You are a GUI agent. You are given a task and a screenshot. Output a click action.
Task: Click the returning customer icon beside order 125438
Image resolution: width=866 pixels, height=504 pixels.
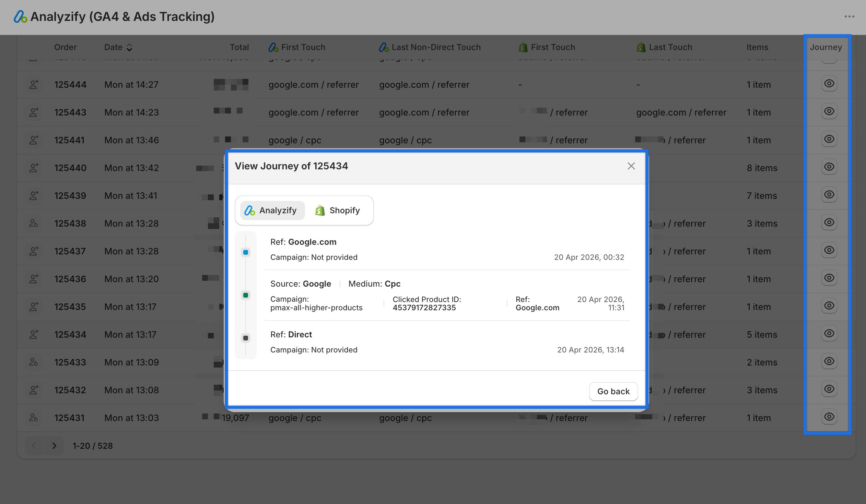click(x=33, y=223)
